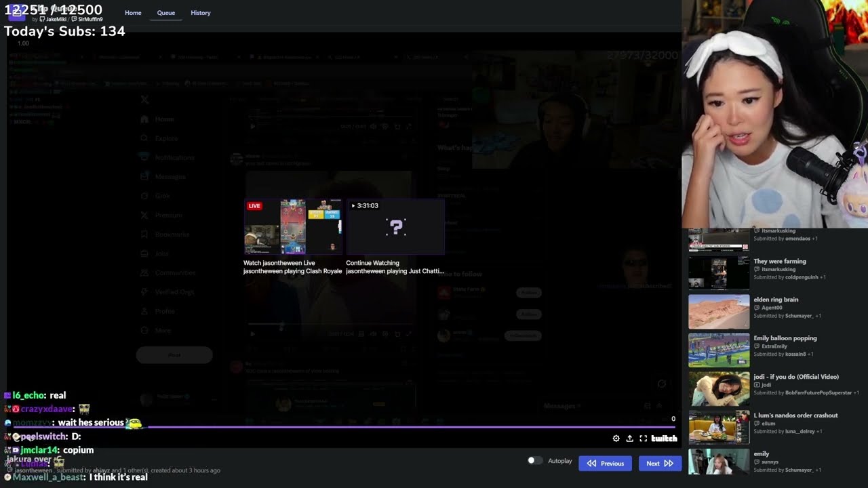Click channel name ellum
The width and height of the screenshot is (868, 488).
click(768, 424)
